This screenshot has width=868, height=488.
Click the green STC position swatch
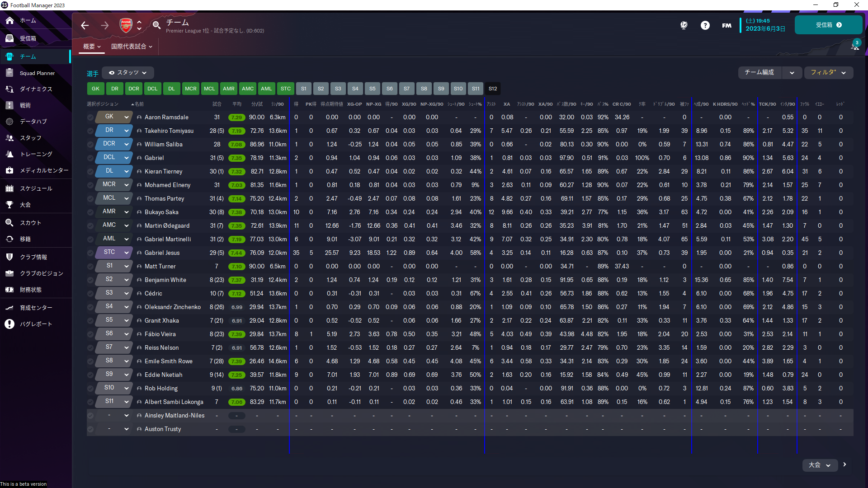tap(285, 89)
